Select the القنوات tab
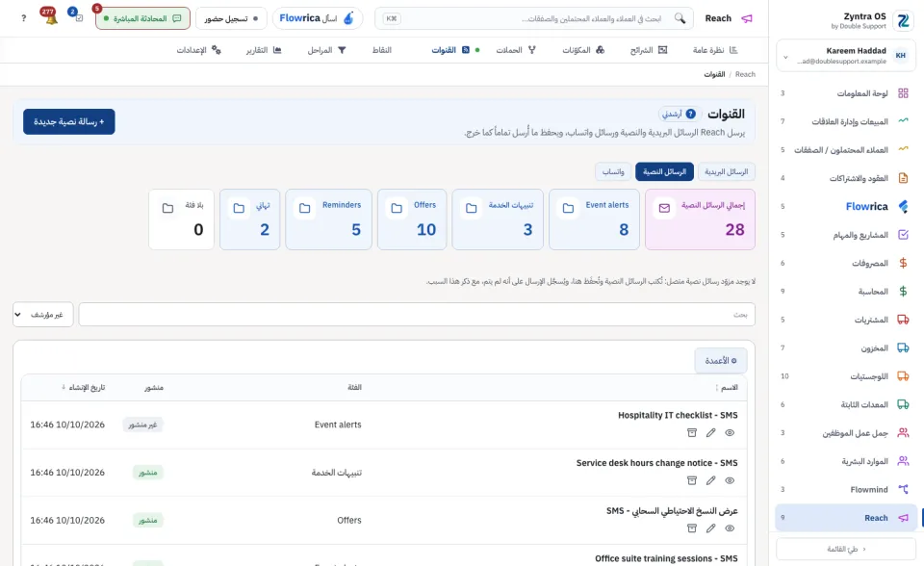Screen dimensions: 924x566 455,50
